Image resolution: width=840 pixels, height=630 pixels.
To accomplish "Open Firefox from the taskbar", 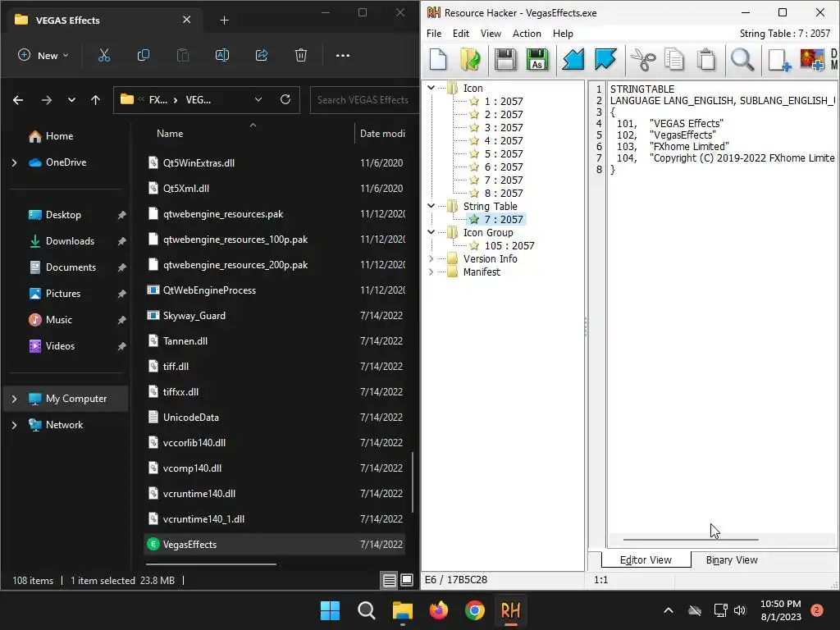I will (439, 610).
